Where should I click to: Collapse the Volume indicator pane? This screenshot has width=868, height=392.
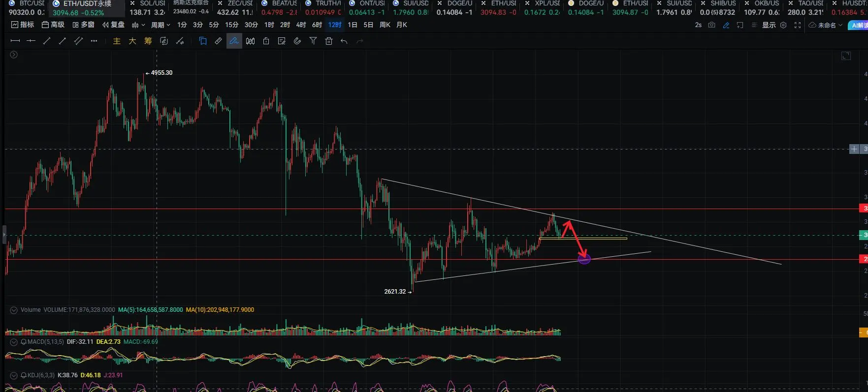(x=14, y=310)
